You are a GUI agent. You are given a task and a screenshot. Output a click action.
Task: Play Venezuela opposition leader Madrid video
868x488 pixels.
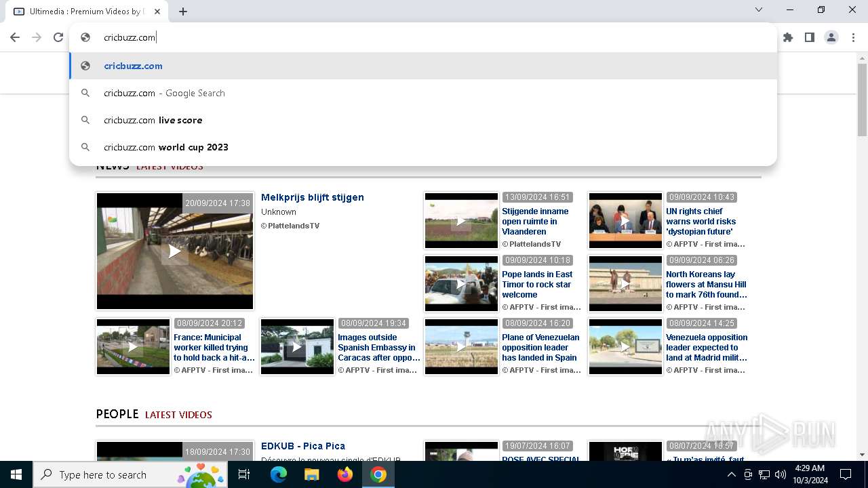625,346
